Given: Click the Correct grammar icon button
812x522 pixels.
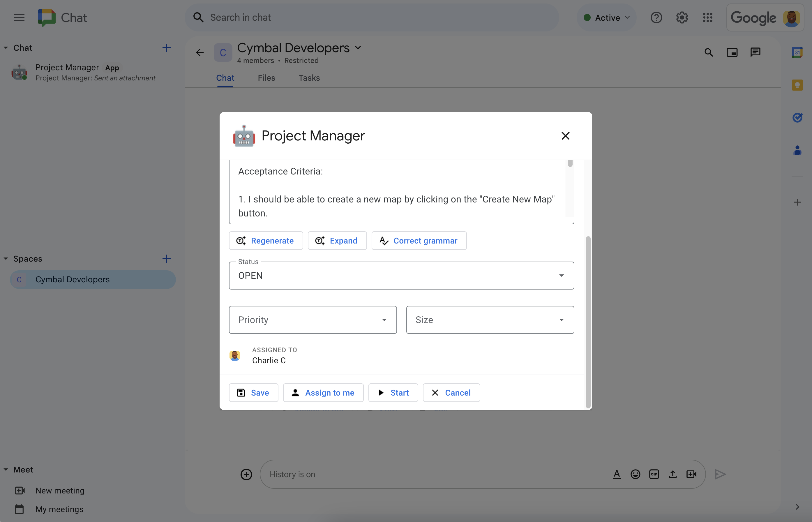Looking at the screenshot, I should (x=384, y=240).
